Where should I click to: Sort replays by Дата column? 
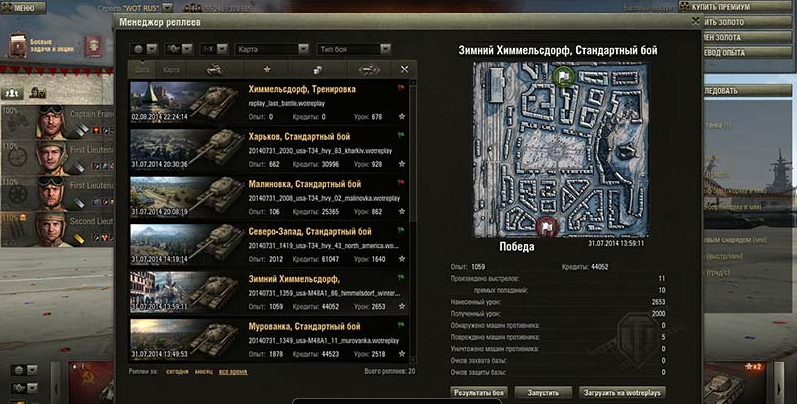tap(142, 70)
